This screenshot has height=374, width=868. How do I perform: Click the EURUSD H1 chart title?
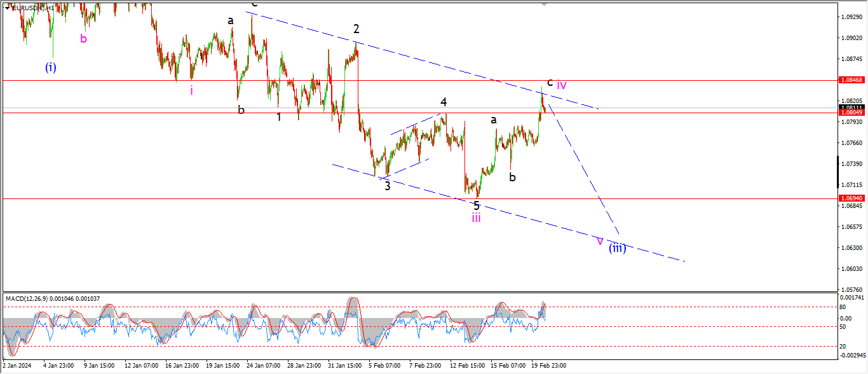click(34, 8)
